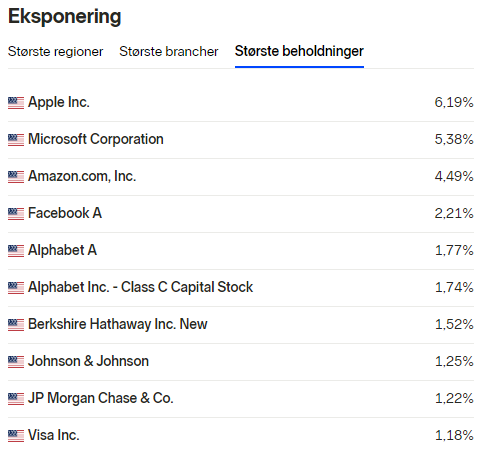
Task: Click the flag icon beside JP Morgan Chase
Action: (16, 399)
